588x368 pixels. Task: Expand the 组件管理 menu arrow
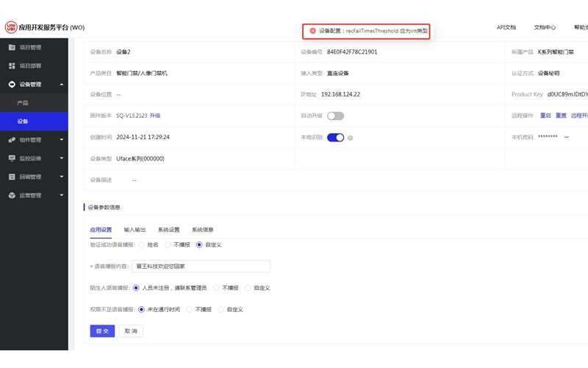(x=62, y=140)
